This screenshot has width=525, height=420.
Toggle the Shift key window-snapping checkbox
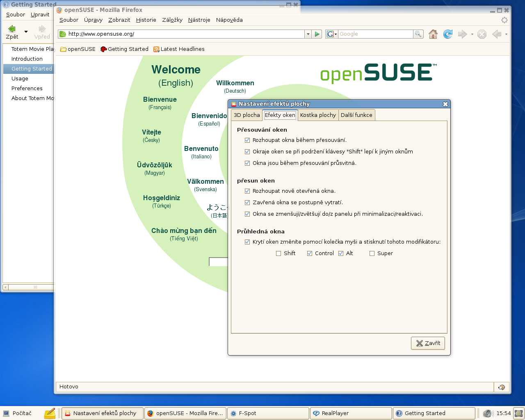(x=247, y=152)
